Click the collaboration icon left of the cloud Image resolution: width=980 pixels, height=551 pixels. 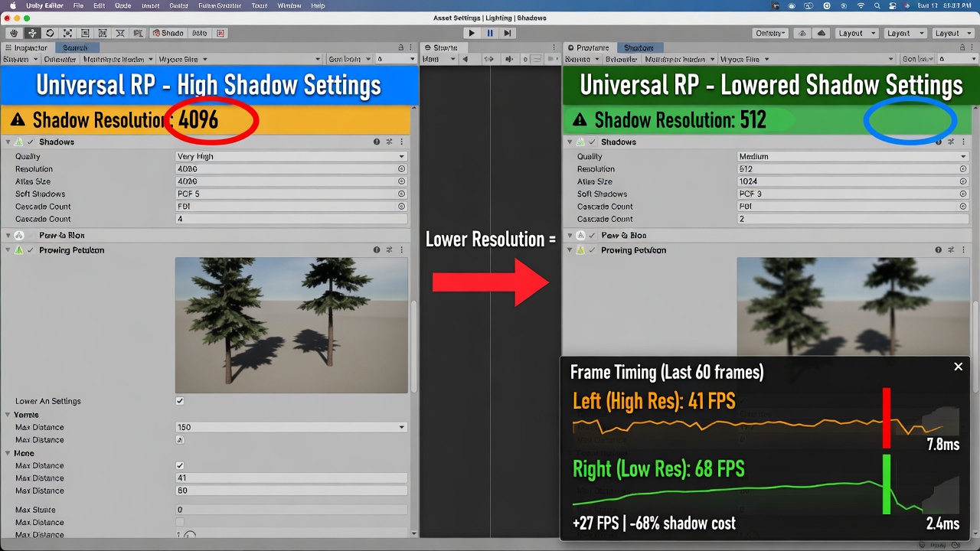click(802, 33)
